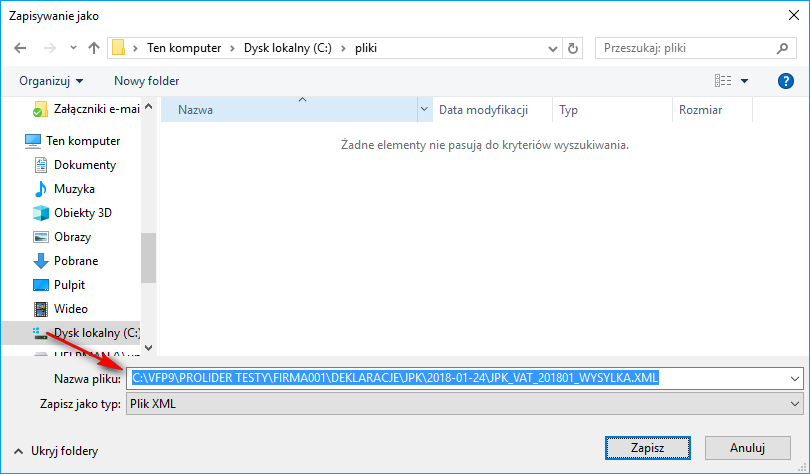Click the search magnifier icon
The height and width of the screenshot is (474, 810).
click(x=782, y=48)
